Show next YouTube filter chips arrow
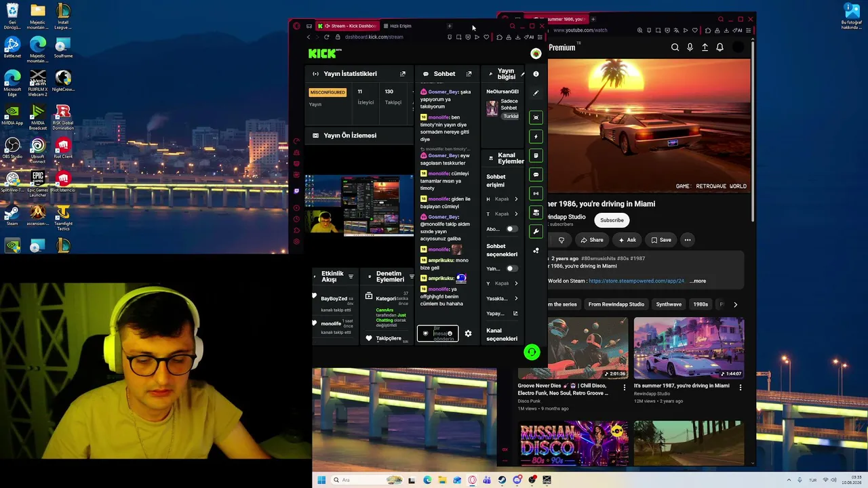This screenshot has width=868, height=488. [735, 304]
